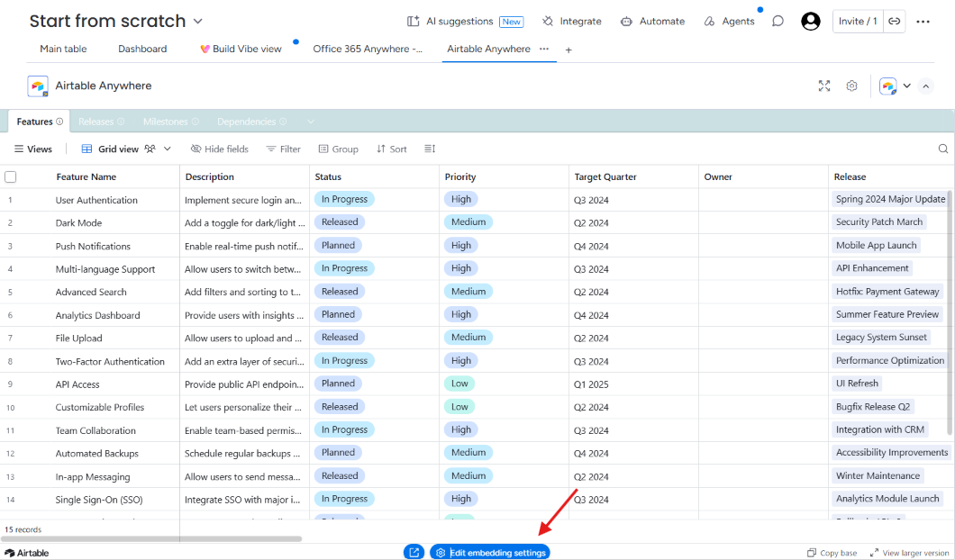Click View larger version link

tap(909, 553)
